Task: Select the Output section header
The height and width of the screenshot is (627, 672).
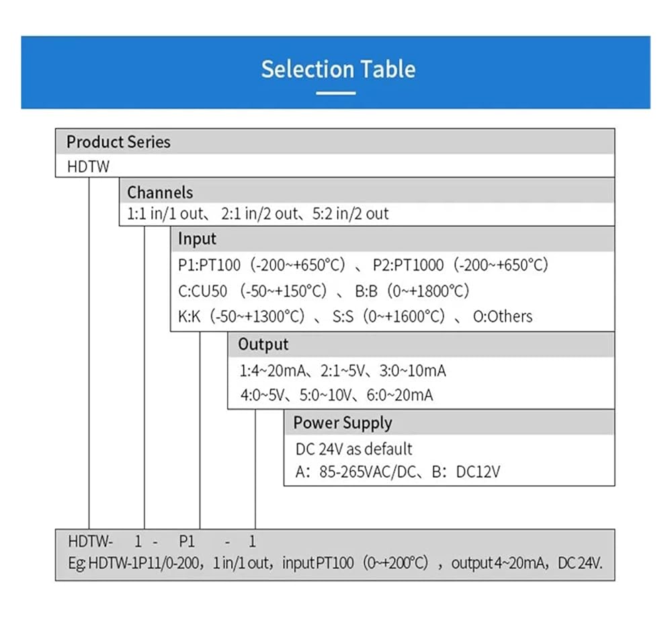Action: (421, 345)
